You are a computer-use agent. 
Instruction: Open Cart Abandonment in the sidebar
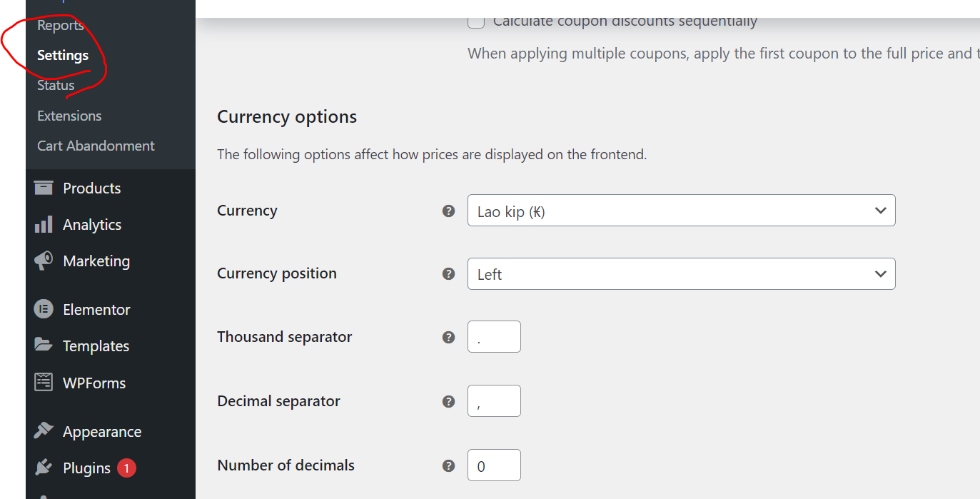tap(96, 146)
